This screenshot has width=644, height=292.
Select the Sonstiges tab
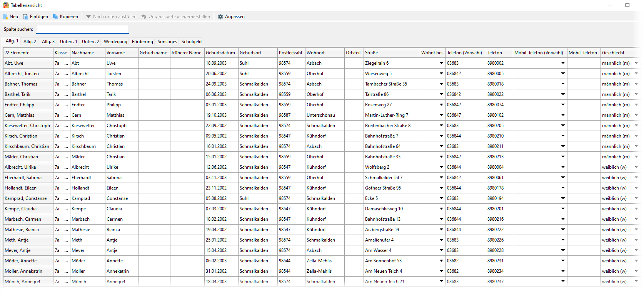pyautogui.click(x=167, y=42)
